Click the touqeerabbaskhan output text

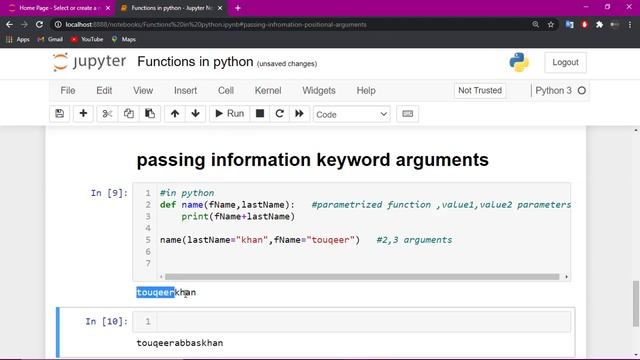[x=180, y=343]
